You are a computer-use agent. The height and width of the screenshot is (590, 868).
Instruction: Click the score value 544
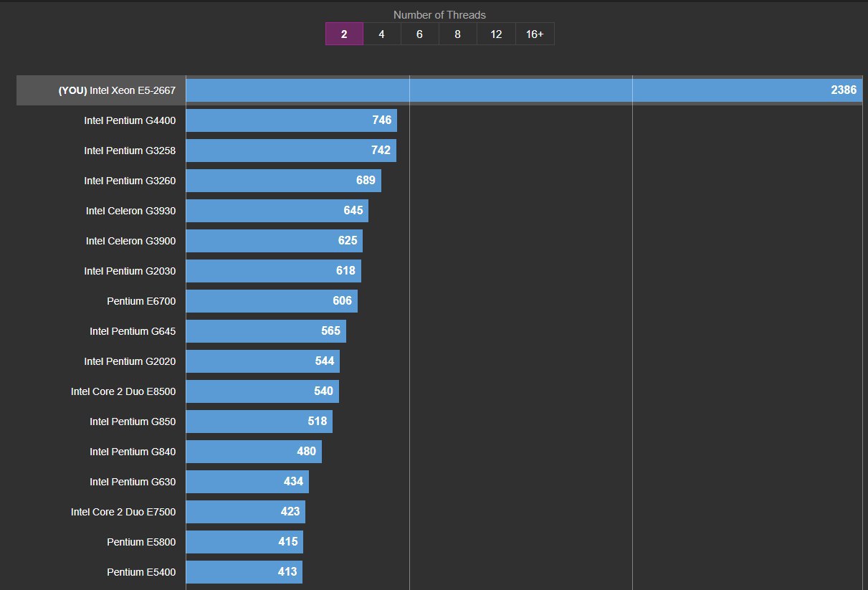[325, 361]
